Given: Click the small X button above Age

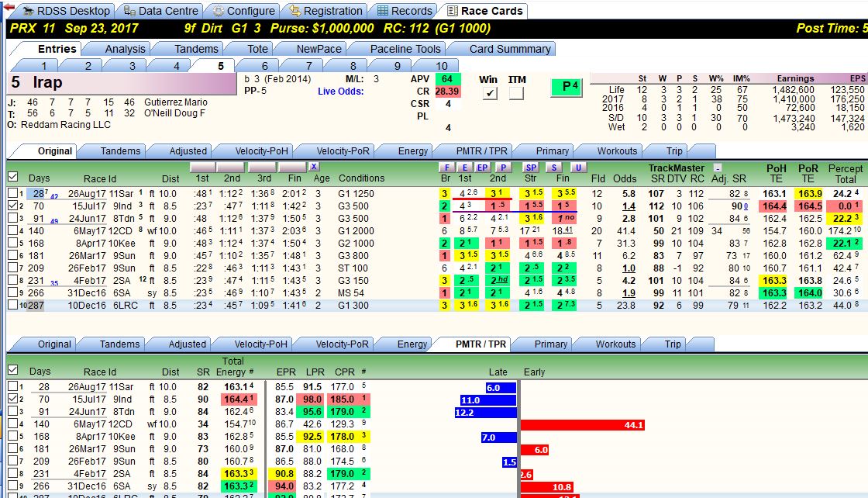Looking at the screenshot, I should pyautogui.click(x=314, y=167).
